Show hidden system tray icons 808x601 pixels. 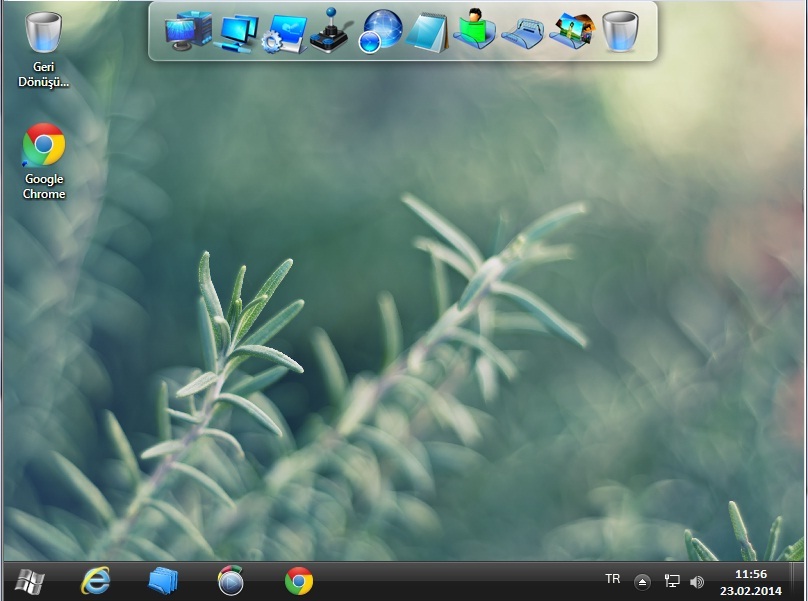click(x=643, y=582)
